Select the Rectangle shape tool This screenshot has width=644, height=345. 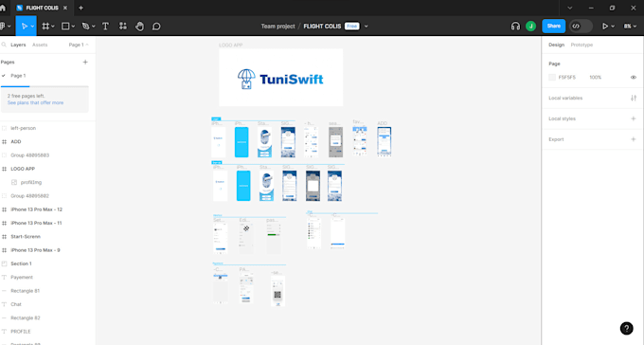[x=65, y=27]
